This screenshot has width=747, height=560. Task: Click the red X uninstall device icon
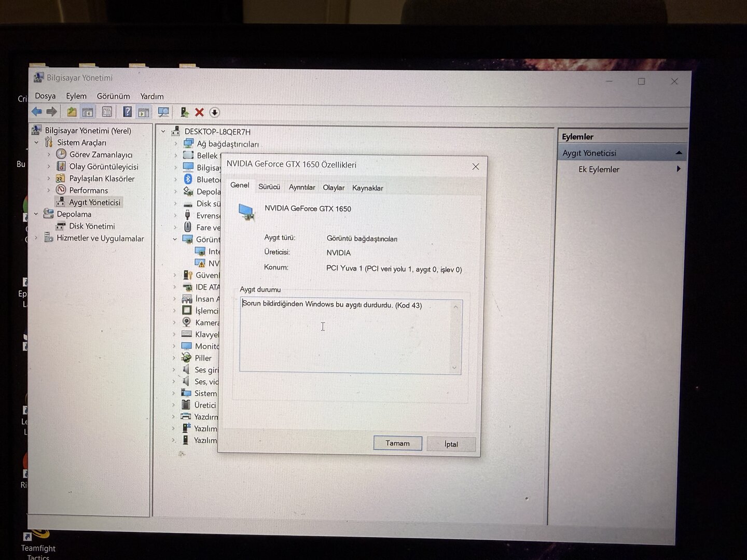click(x=199, y=112)
